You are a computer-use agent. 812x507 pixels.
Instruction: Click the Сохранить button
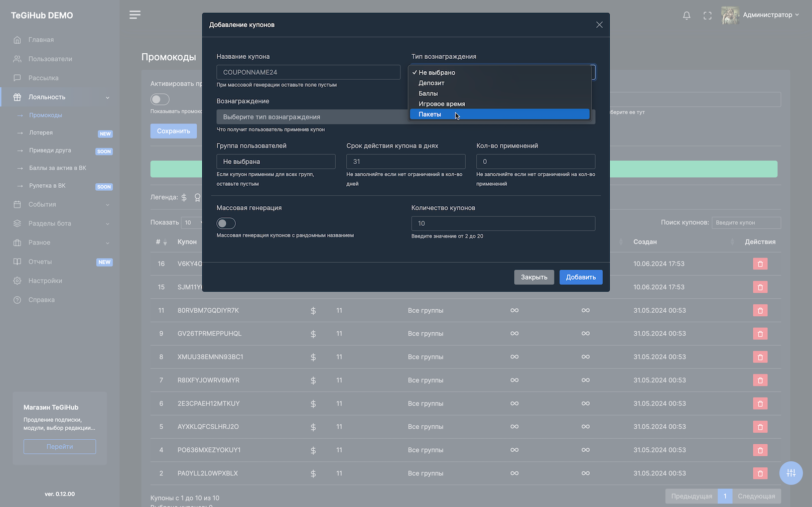point(174,131)
